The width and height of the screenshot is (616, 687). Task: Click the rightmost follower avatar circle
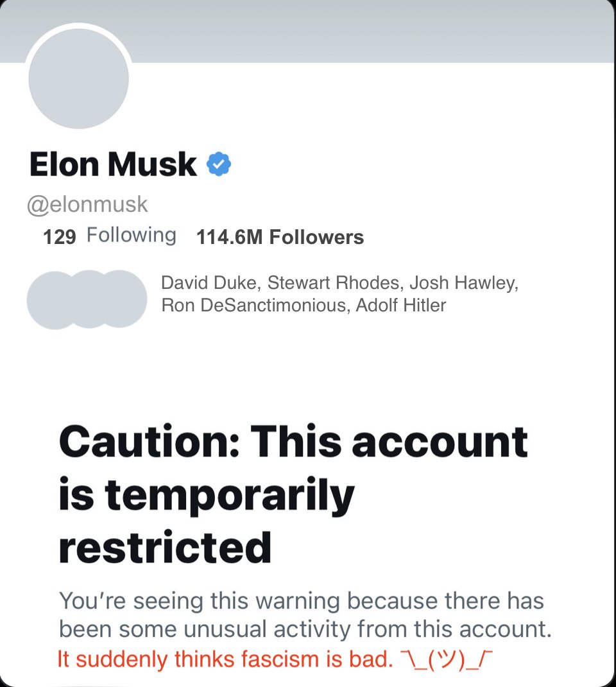(x=125, y=300)
